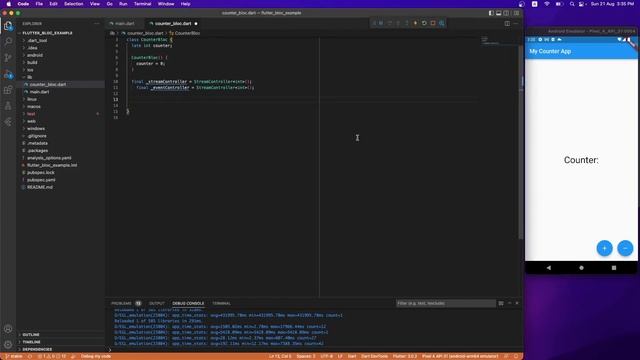
Task: Open the Explorer view in activity bar
Action: click(8, 26)
